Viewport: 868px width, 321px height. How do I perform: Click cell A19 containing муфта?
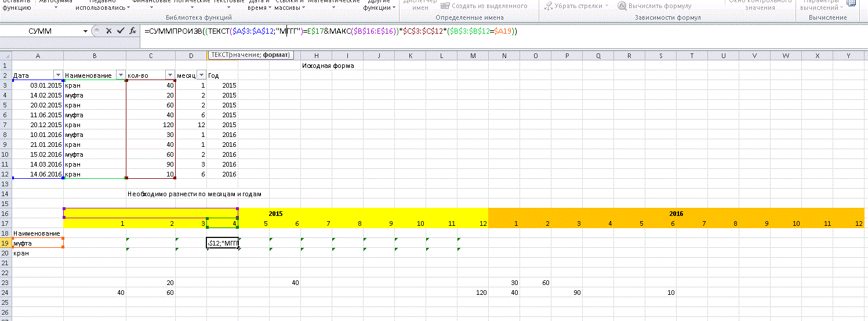tap(38, 243)
